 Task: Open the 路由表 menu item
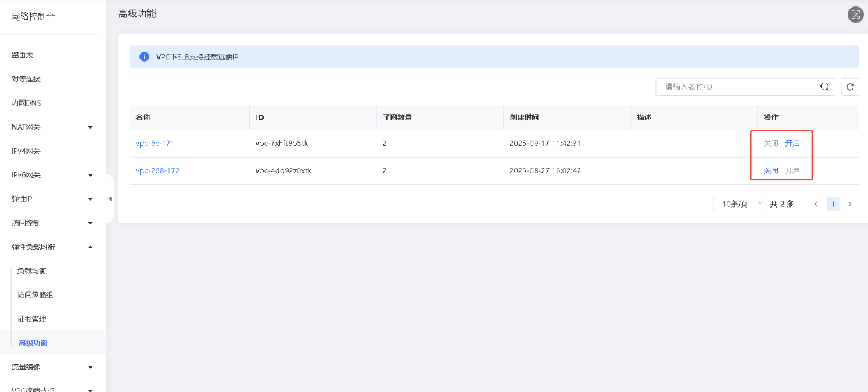23,55
